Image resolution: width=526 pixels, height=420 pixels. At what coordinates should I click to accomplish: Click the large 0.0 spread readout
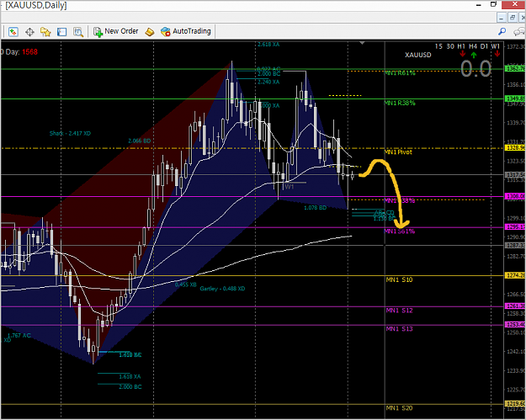coord(476,69)
